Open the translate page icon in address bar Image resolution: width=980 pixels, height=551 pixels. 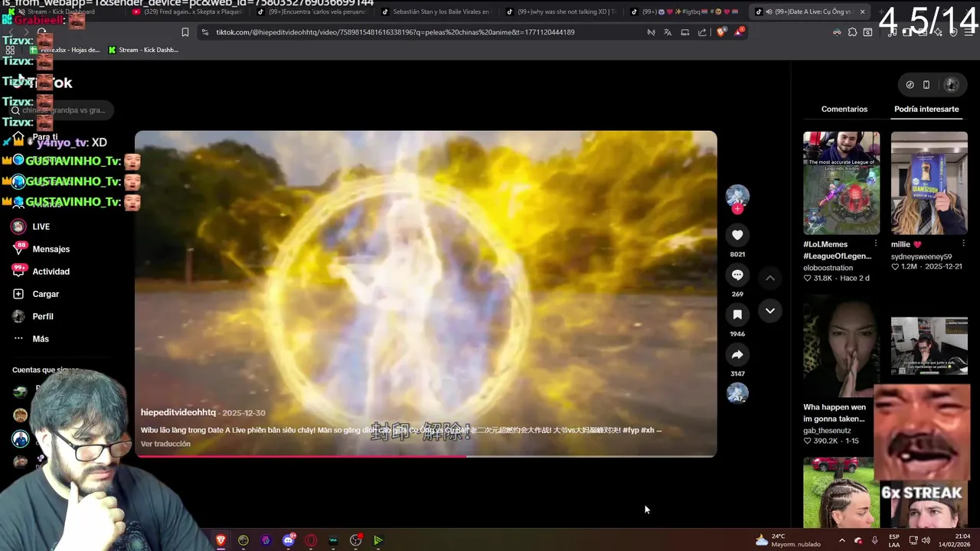coord(668,32)
